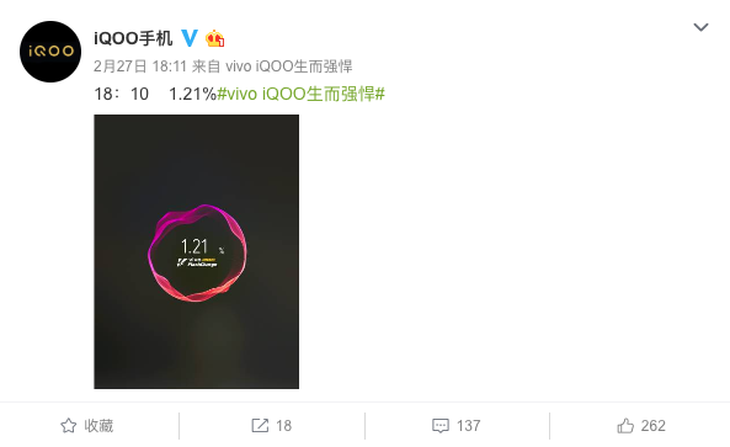Click the repost share arrow icon
The width and height of the screenshot is (730, 447).
(260, 426)
